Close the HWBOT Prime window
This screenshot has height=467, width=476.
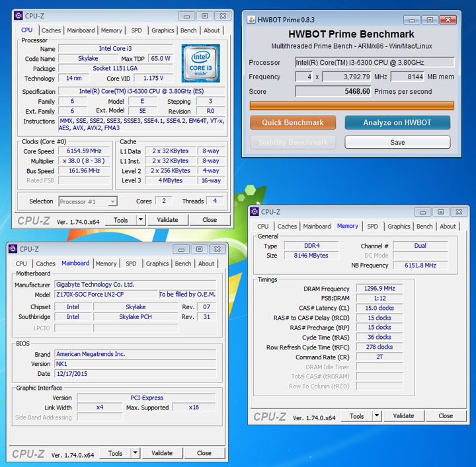[x=448, y=20]
